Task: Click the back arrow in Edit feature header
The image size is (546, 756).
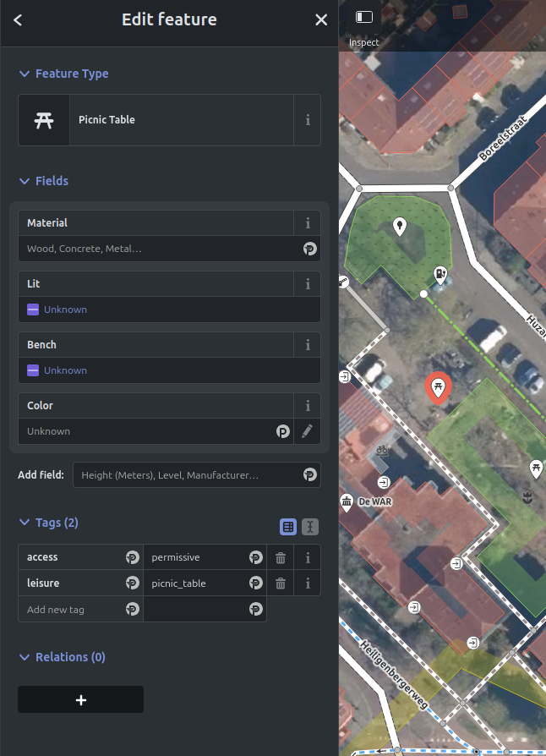Action: (x=18, y=20)
